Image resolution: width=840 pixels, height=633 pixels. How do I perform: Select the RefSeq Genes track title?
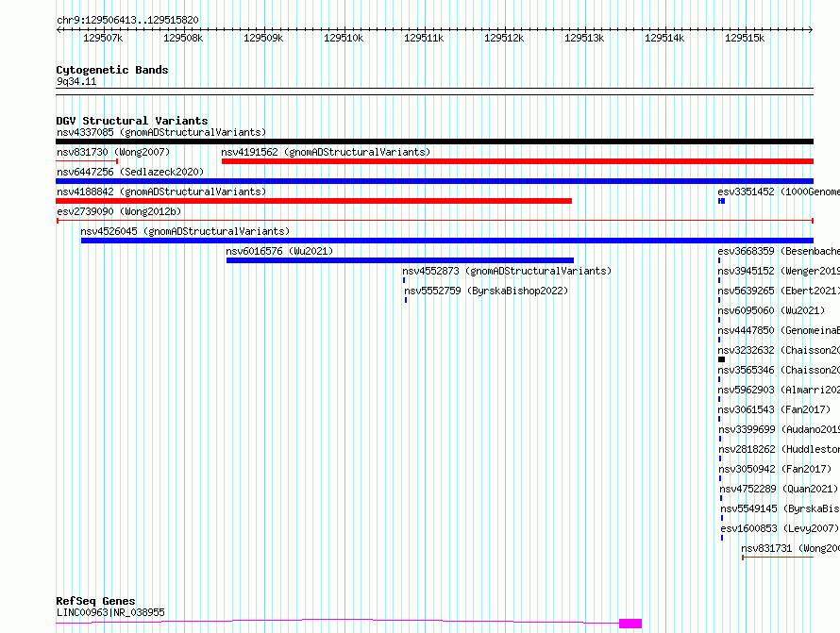click(x=95, y=601)
